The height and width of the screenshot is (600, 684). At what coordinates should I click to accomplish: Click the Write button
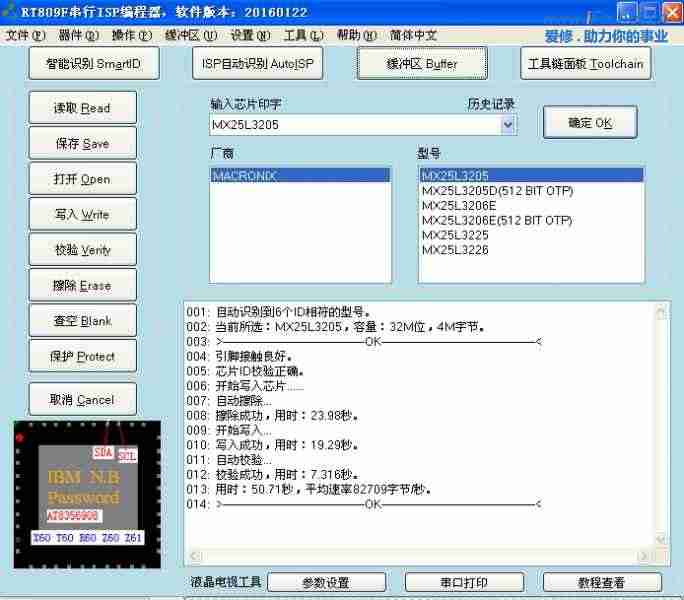tap(82, 215)
